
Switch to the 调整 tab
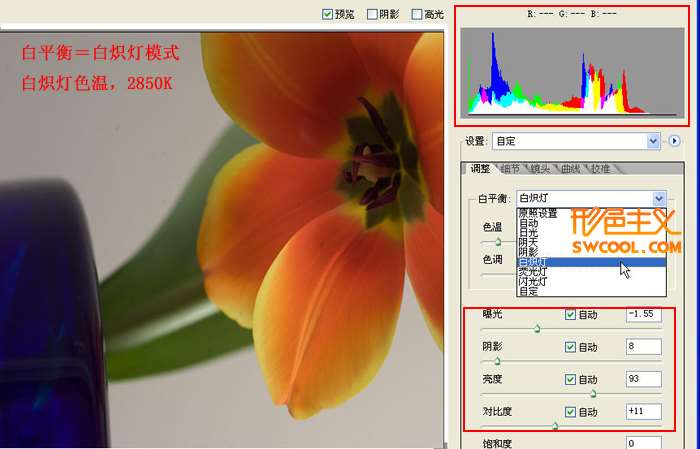click(480, 169)
